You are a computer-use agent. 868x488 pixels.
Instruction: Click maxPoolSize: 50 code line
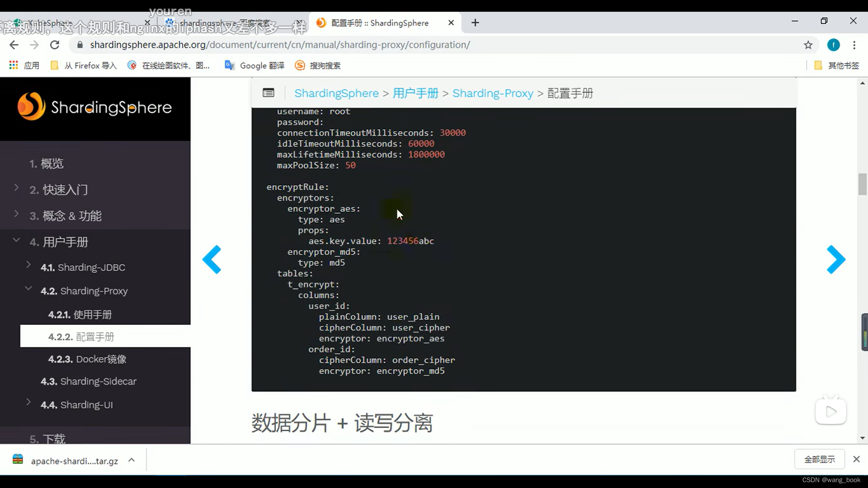[x=316, y=165]
